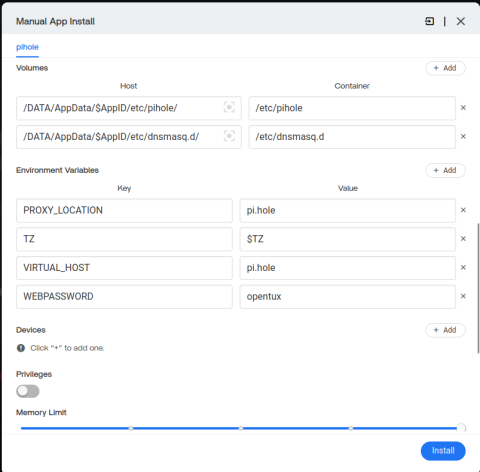Open folder picker for dnsmasq.d host path

229,136
